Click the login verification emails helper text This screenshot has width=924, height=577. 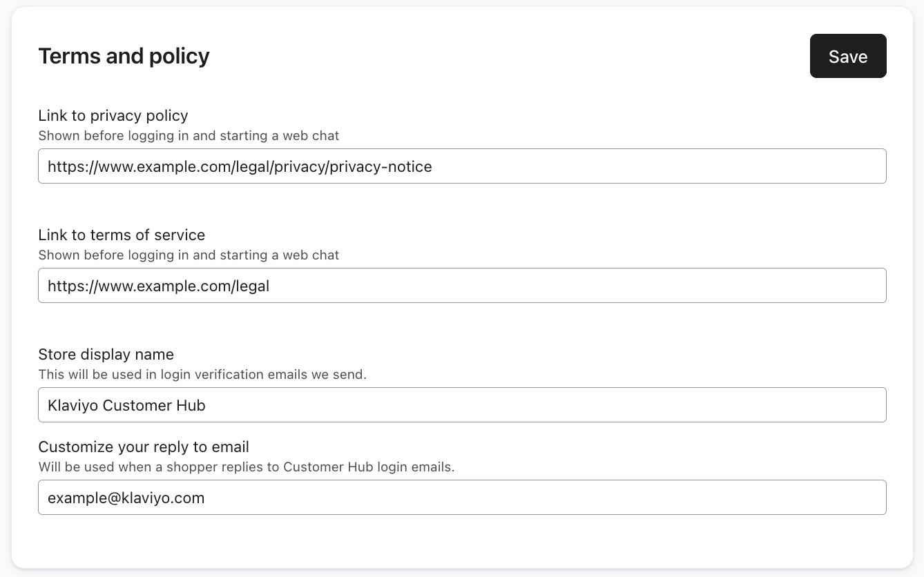point(202,374)
